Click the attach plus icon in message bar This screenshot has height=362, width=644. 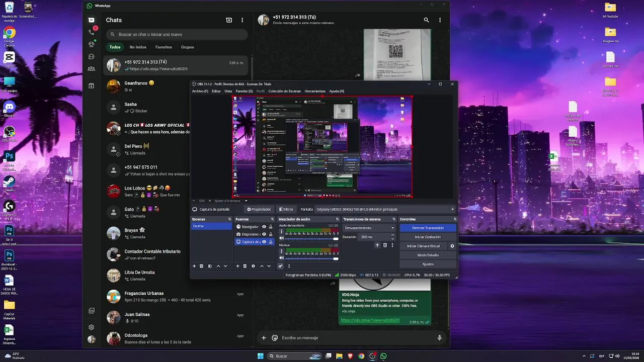tap(264, 338)
